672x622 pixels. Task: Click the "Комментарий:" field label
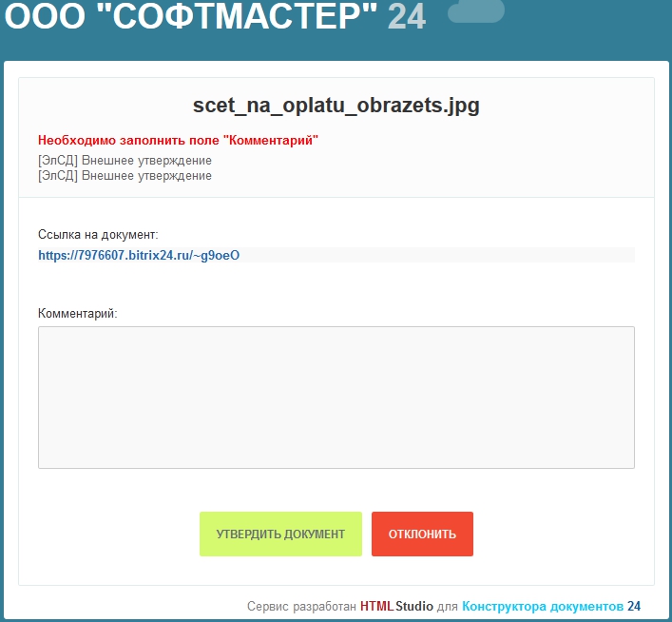click(78, 313)
